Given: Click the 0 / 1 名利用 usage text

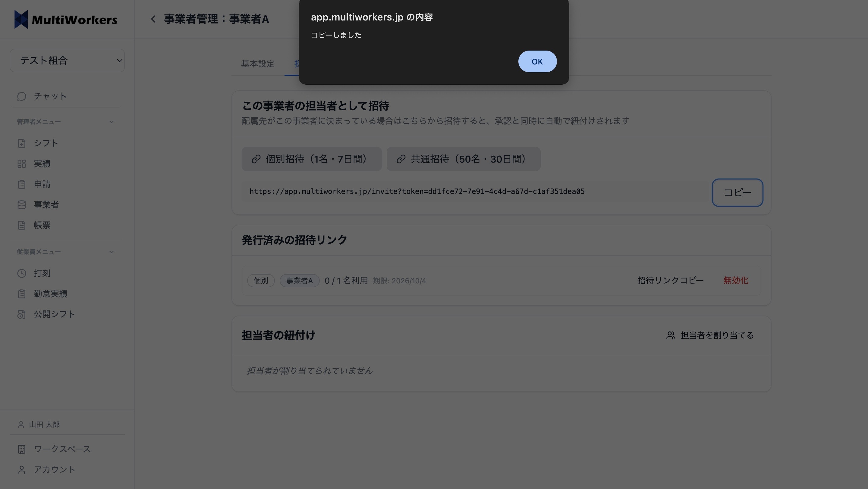Looking at the screenshot, I should (346, 280).
